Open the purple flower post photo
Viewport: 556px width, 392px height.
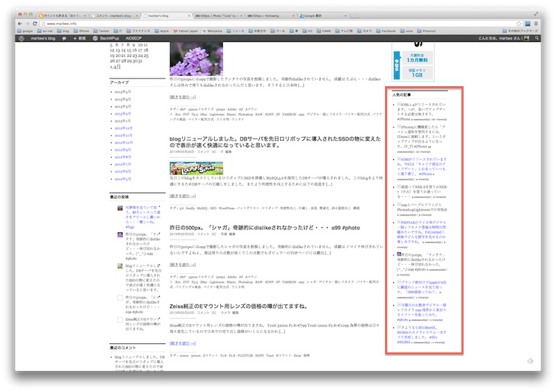[x=196, y=58]
